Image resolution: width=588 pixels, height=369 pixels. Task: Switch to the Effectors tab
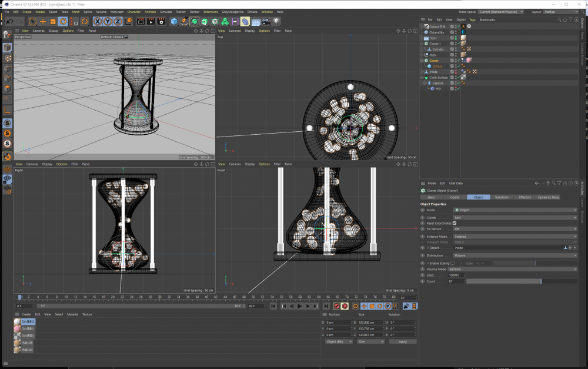click(x=524, y=197)
